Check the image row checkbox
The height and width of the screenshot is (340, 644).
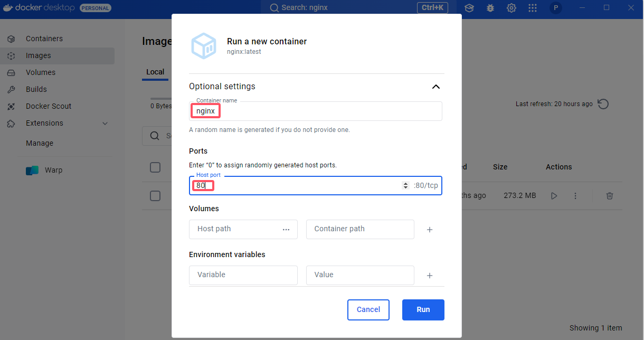[x=155, y=196]
